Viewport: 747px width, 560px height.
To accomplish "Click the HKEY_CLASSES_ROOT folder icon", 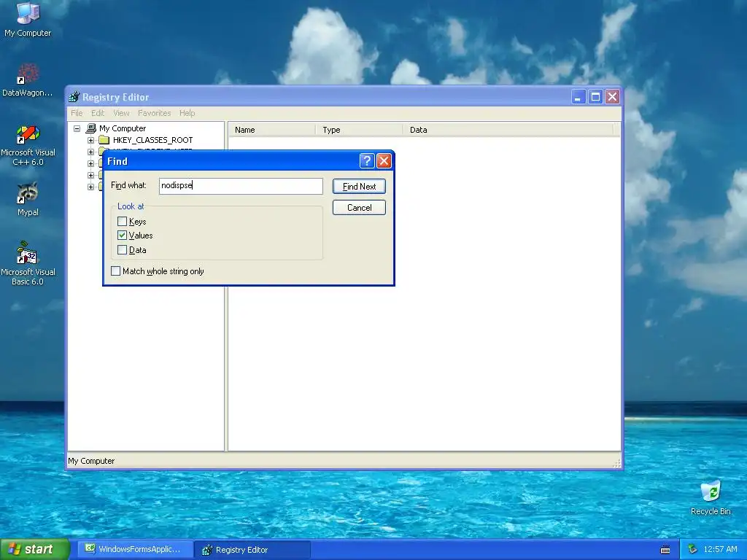I will coord(104,140).
